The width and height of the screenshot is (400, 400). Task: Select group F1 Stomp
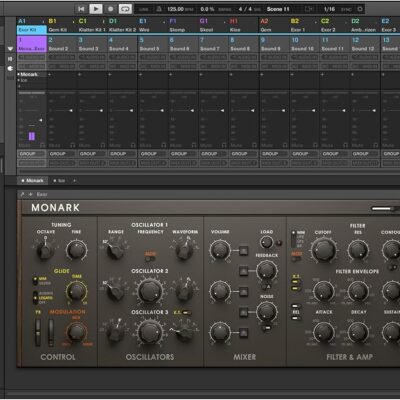click(183, 25)
